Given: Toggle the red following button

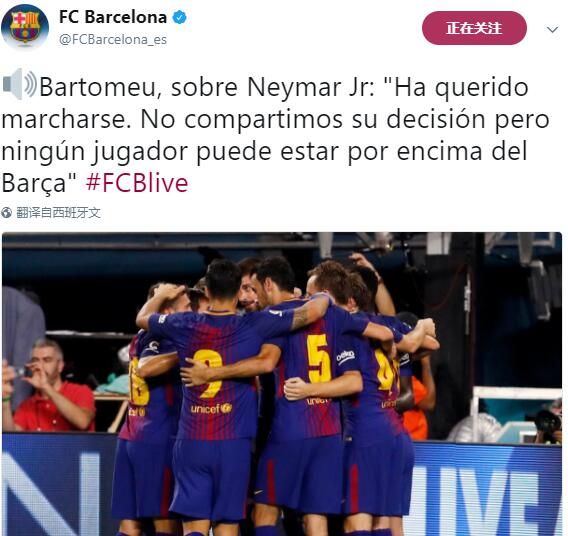Looking at the screenshot, I should click(x=474, y=28).
